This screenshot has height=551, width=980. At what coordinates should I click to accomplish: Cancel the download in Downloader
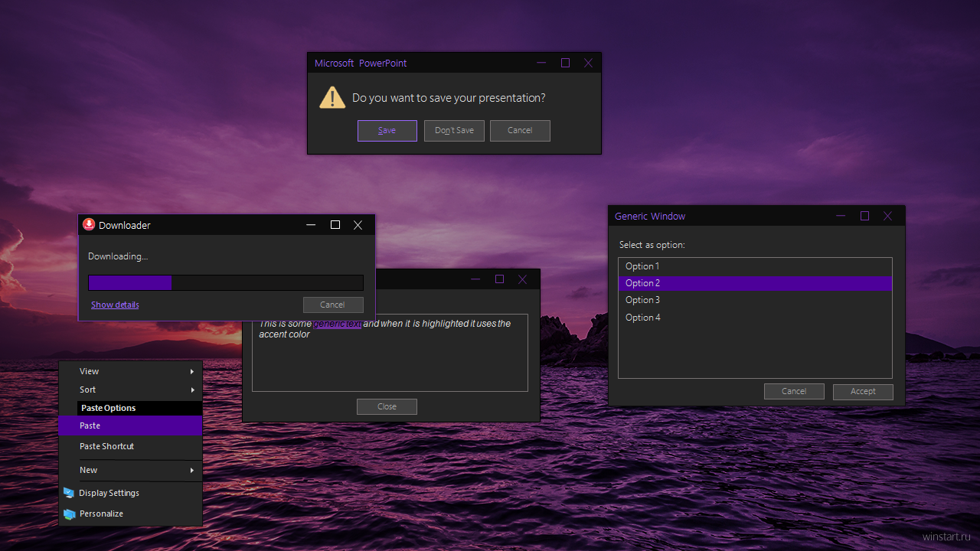(x=333, y=305)
